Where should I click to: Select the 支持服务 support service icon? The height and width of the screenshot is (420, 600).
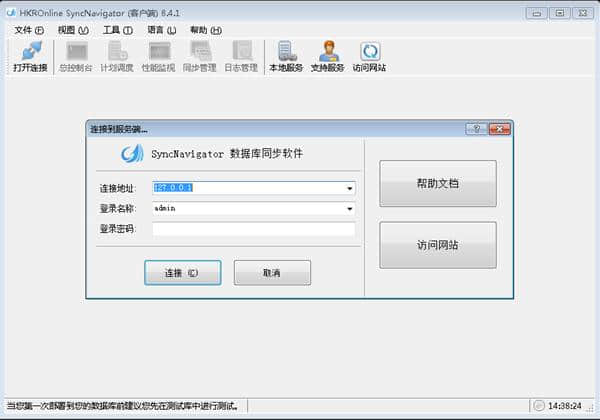(328, 57)
